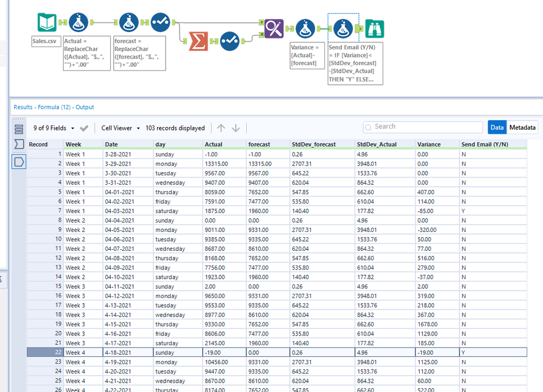Image resolution: width=543 pixels, height=392 pixels.
Task: Click Variance cell 218.00
Action: [x=437, y=305]
